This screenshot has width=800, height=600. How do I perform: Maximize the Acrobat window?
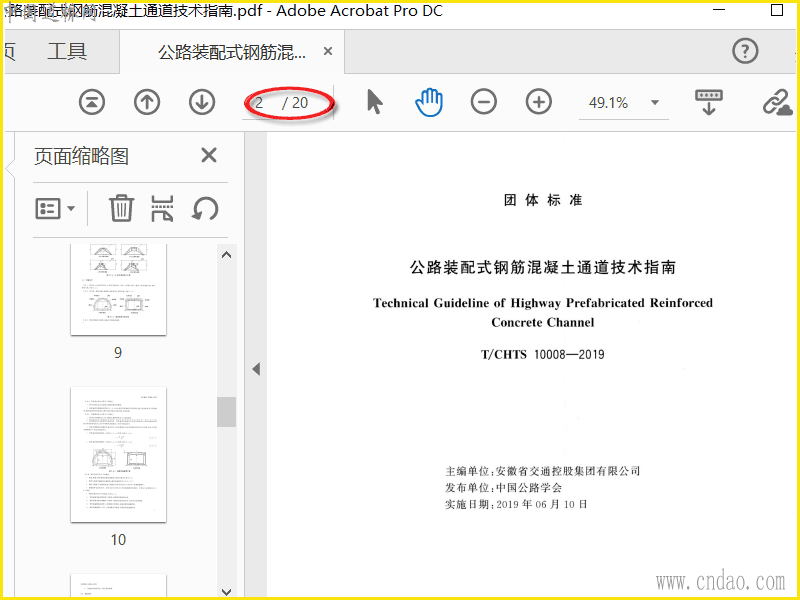[x=777, y=10]
